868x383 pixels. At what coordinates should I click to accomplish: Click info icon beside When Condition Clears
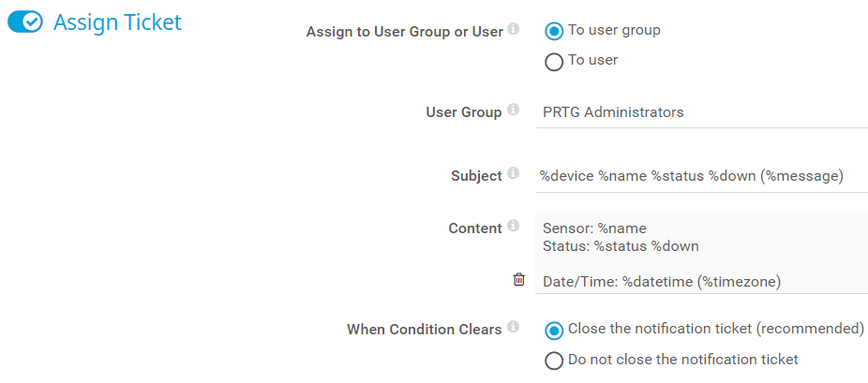513,328
